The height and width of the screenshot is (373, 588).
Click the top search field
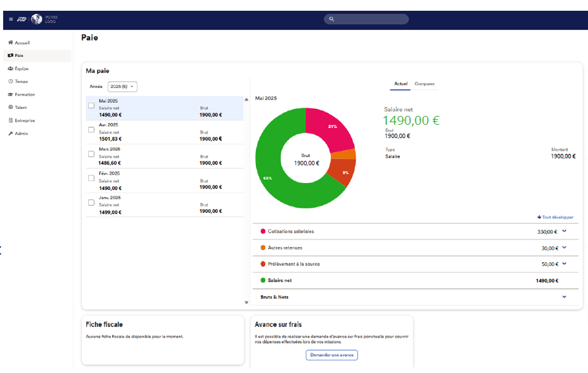click(366, 19)
